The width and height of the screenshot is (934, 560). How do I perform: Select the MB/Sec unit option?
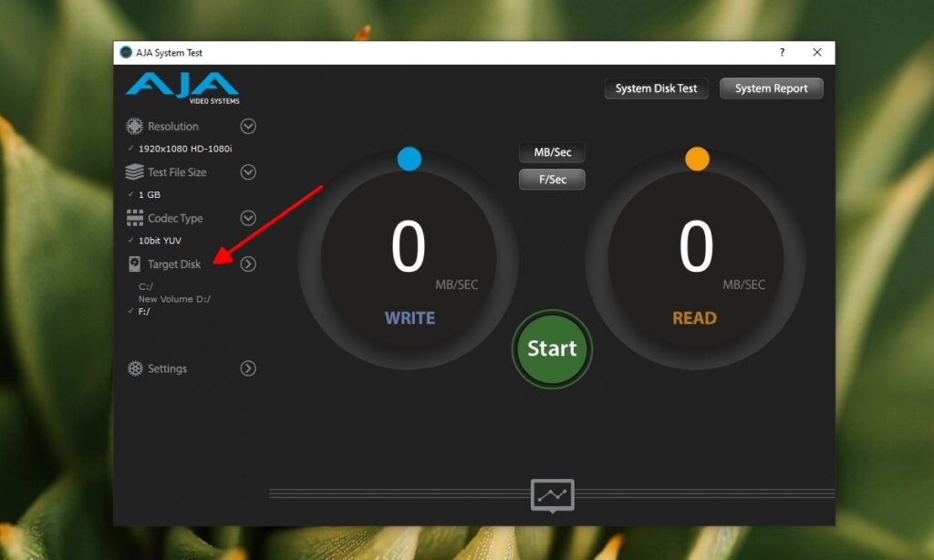(552, 152)
